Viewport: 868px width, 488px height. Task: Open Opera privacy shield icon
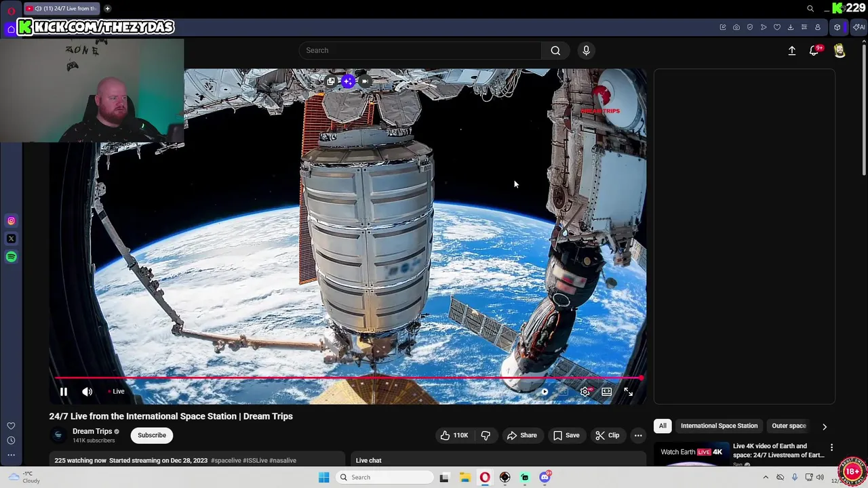pos(750,27)
